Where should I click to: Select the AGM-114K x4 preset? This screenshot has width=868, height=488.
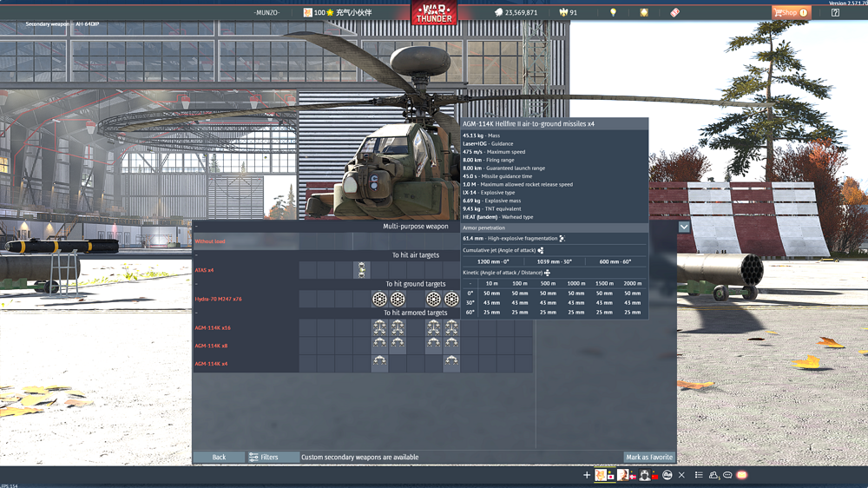click(x=211, y=364)
